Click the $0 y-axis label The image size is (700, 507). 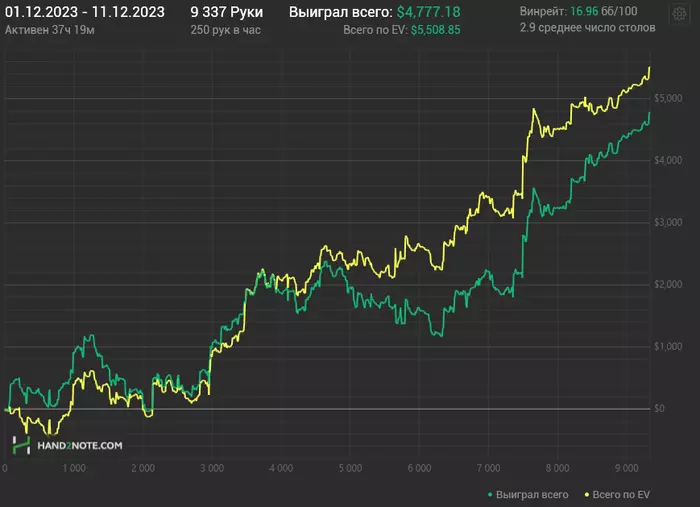[x=659, y=408]
